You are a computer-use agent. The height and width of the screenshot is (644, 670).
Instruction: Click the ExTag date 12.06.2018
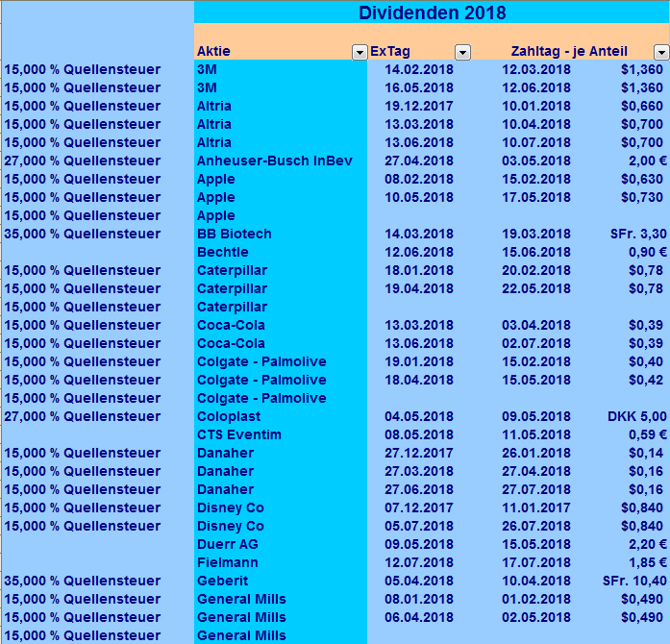point(419,252)
